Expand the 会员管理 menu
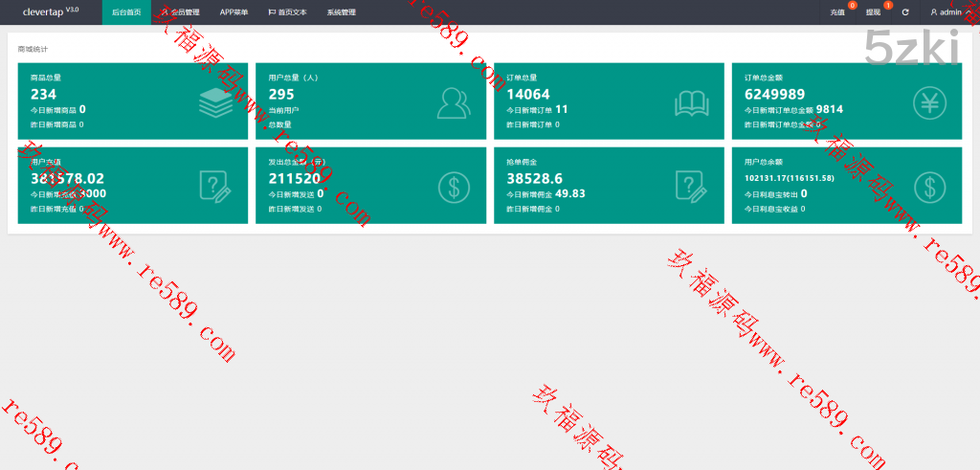The image size is (980, 470). 180,12
